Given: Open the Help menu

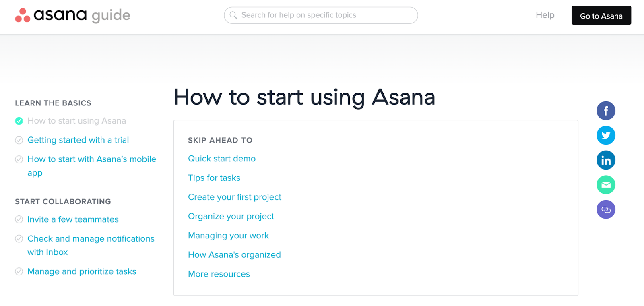Looking at the screenshot, I should coord(545,15).
